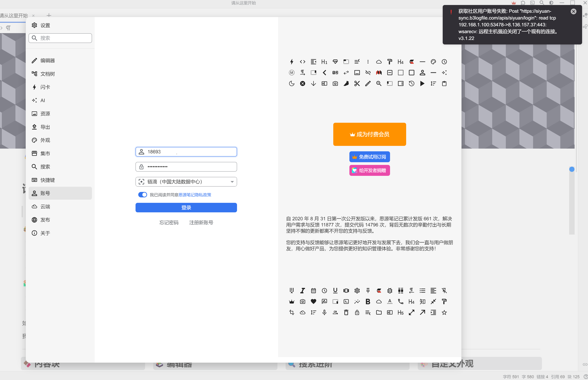Open the 思源笔记隐私政策 link
The height and width of the screenshot is (380, 588).
(x=195, y=195)
